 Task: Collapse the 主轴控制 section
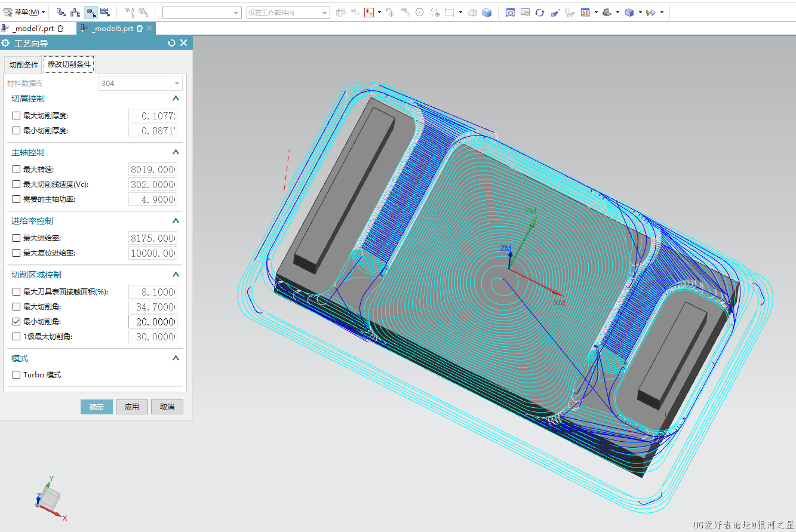point(176,152)
